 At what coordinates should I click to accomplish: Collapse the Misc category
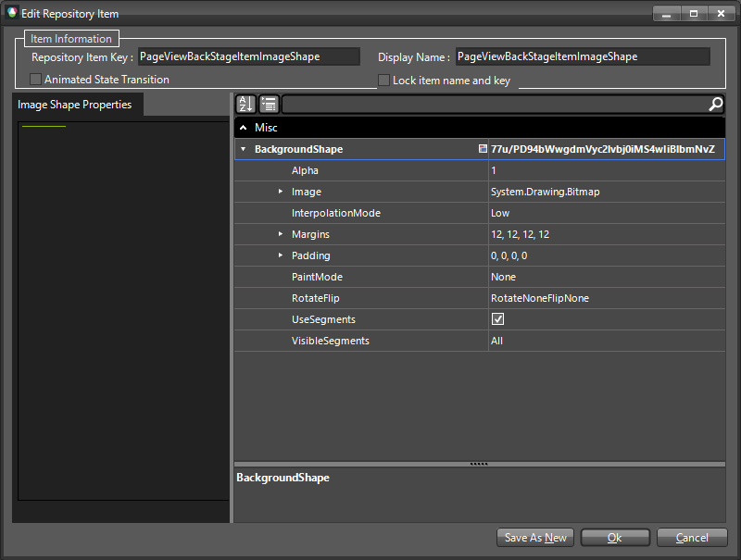(x=244, y=128)
